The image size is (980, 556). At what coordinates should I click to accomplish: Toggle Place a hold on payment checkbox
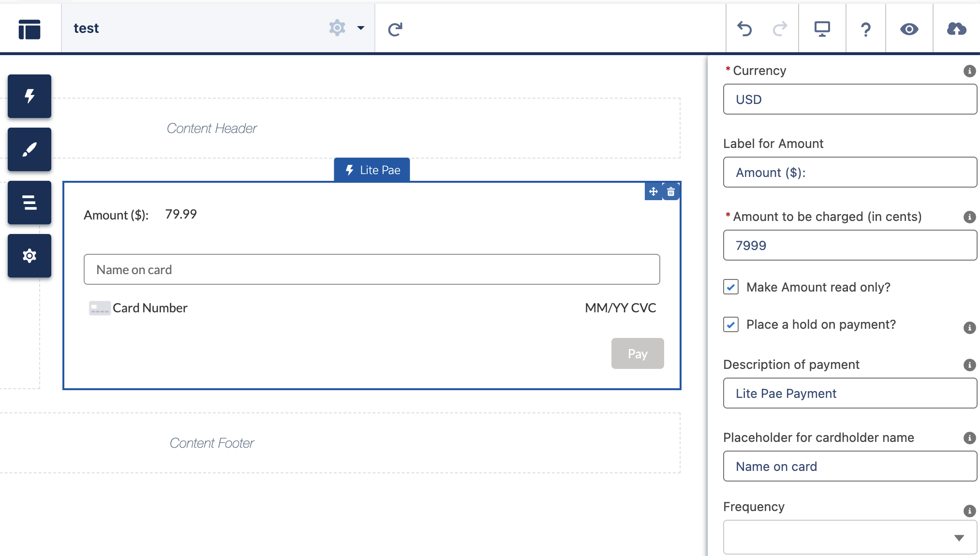731,324
